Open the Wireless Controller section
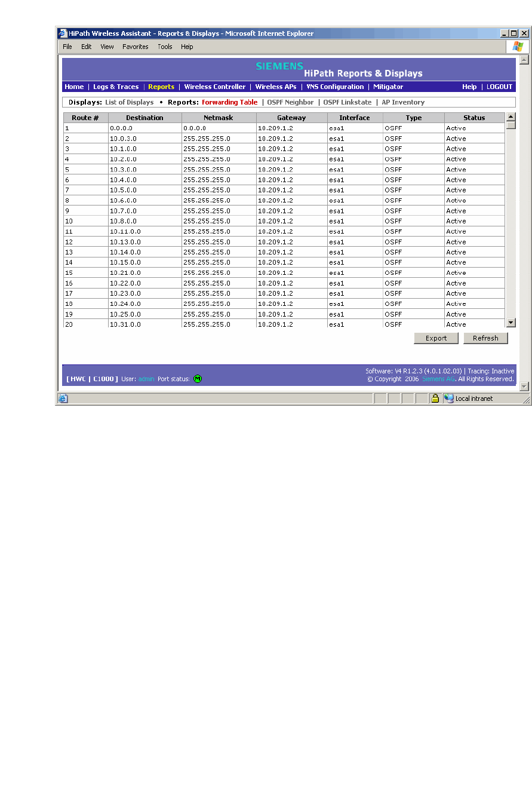This screenshot has width=532, height=785. 215,87
